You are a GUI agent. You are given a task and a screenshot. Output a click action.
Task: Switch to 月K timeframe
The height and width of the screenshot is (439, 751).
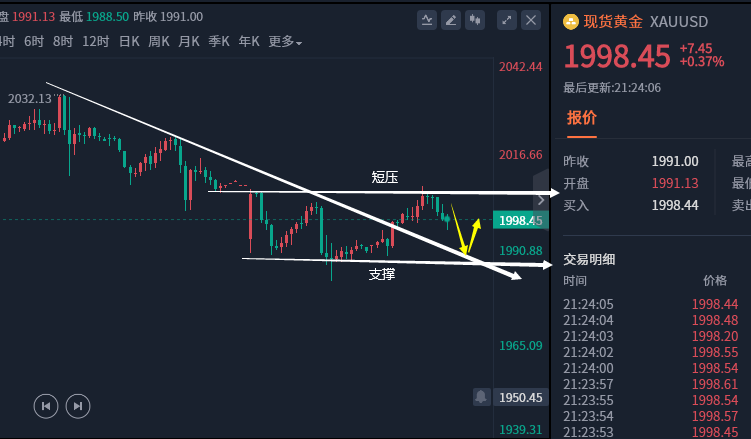[x=189, y=41]
